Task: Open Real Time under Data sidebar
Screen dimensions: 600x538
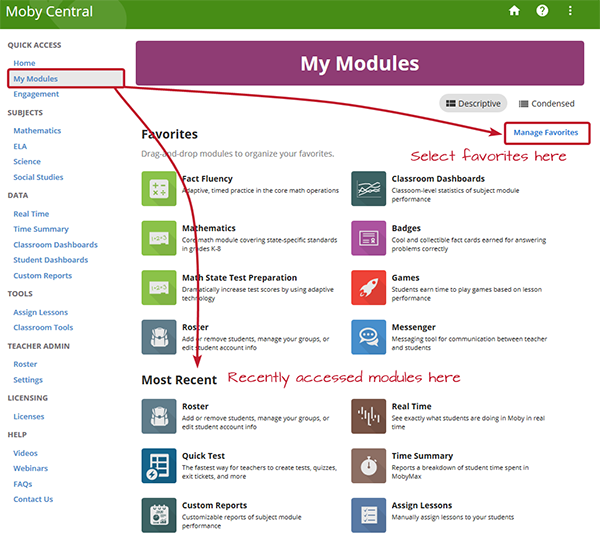Action: click(31, 214)
